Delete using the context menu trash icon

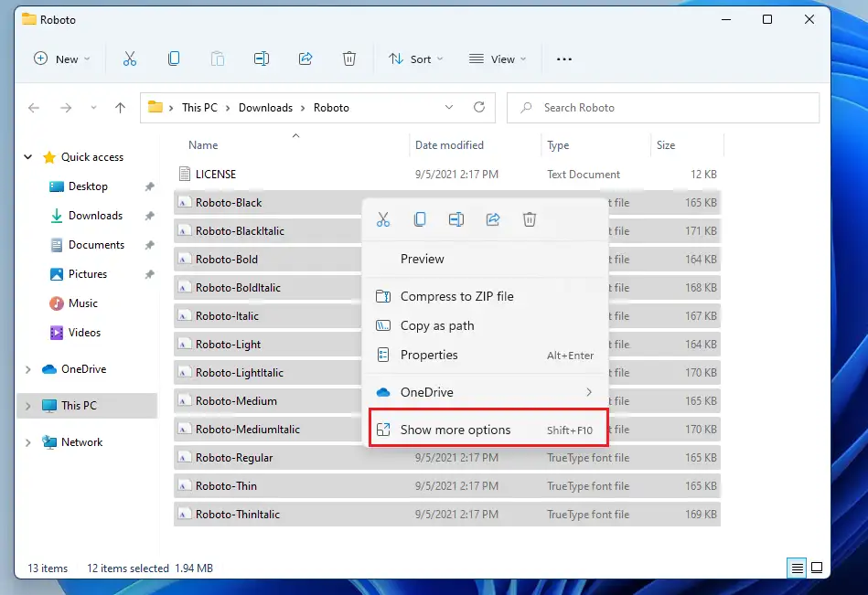pyautogui.click(x=530, y=219)
